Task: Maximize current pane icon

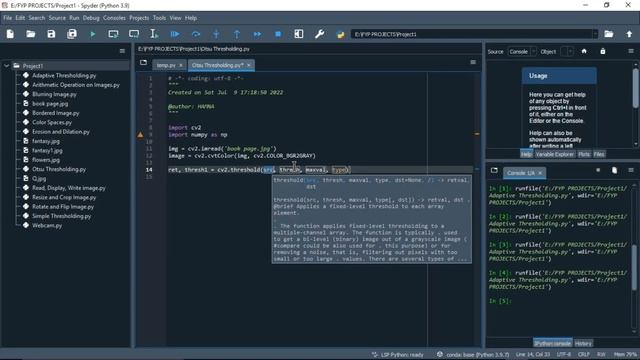Action: coord(299,34)
